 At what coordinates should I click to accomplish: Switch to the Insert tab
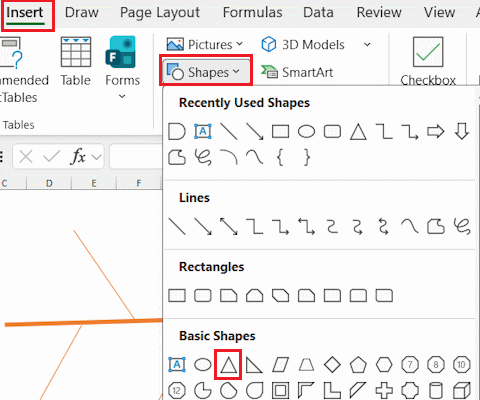coord(25,13)
